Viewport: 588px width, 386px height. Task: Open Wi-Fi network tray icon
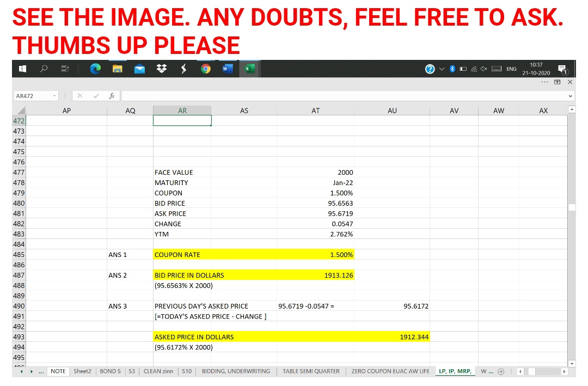pos(474,69)
